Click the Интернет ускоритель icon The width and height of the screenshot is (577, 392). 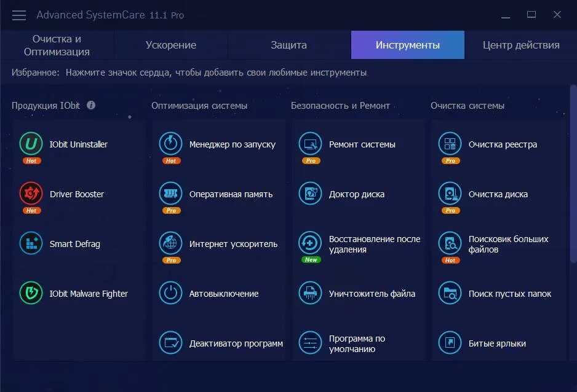click(171, 243)
